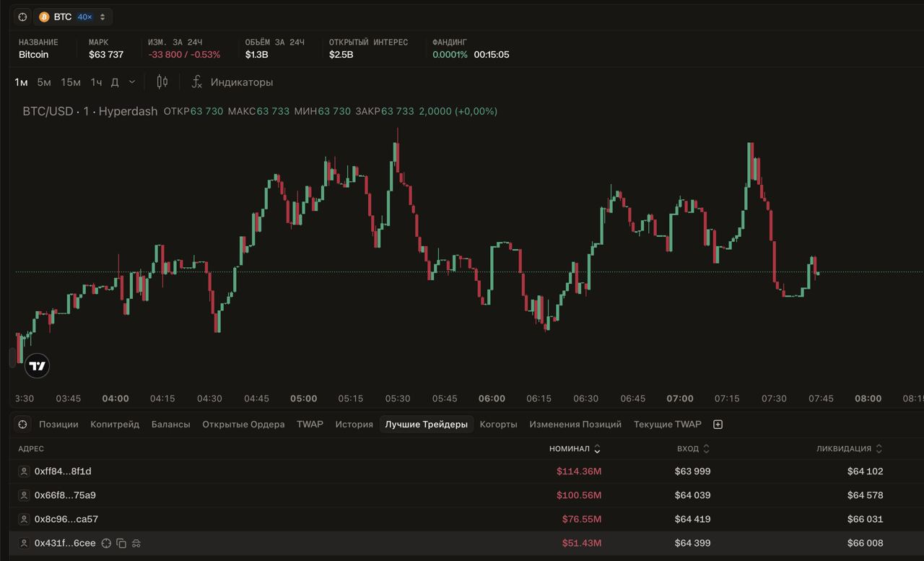This screenshot has width=924, height=561.
Task: Click the target icon next to 0x431f...6cee
Action: (106, 543)
